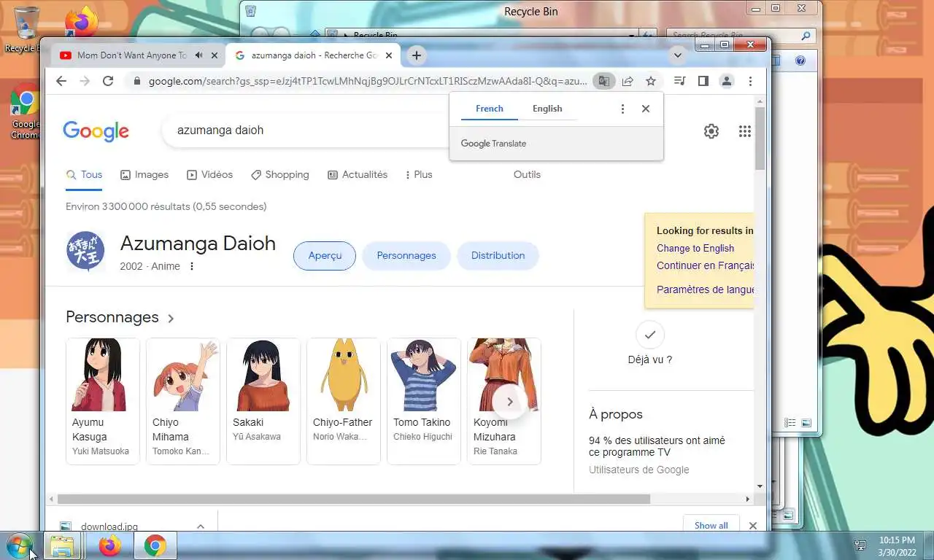
Task: Open the Chrome profile avatar
Action: tap(727, 81)
